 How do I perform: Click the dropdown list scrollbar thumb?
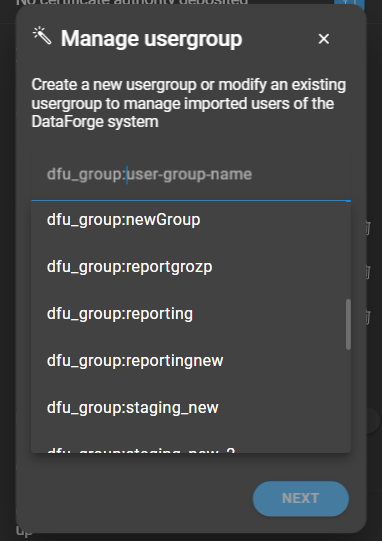[x=348, y=324]
